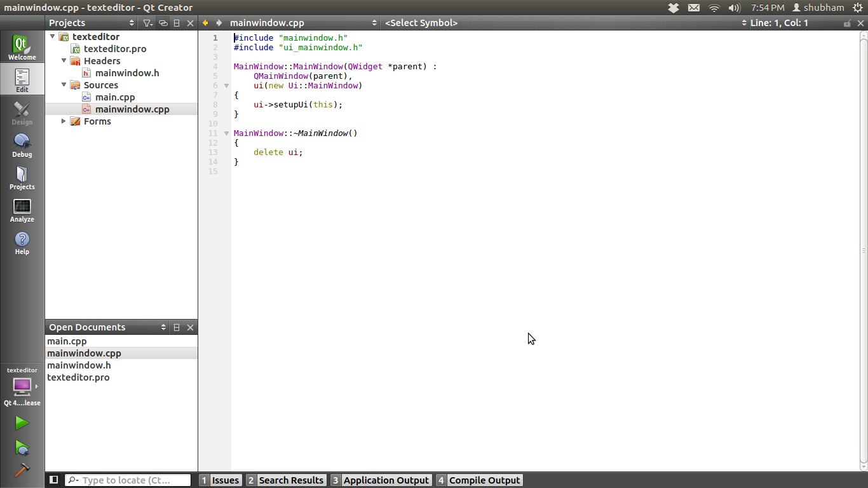Go forward in editor navigation history
This screenshot has height=488, width=868.
[x=219, y=23]
